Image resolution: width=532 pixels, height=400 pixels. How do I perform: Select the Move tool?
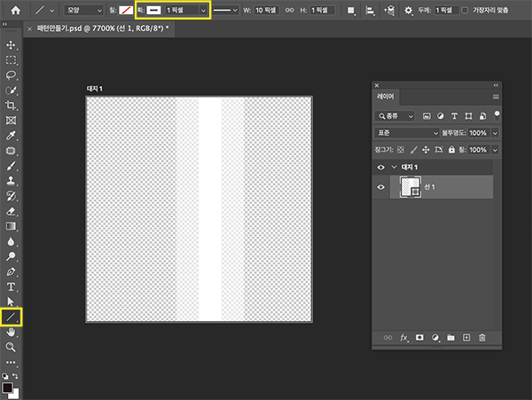[x=11, y=44]
